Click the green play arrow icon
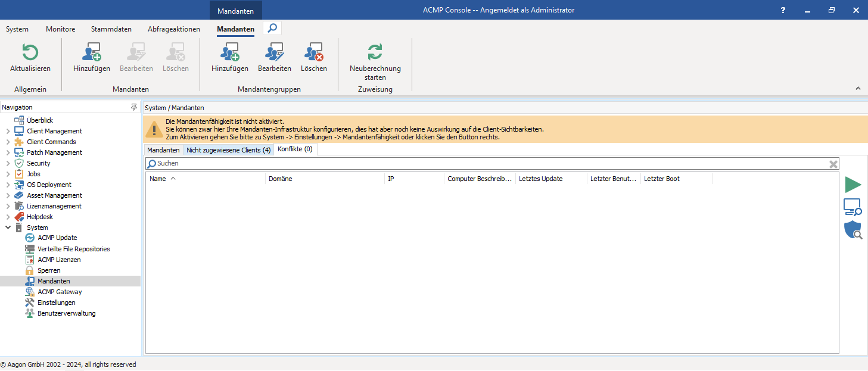This screenshot has height=371, width=868. coord(853,185)
